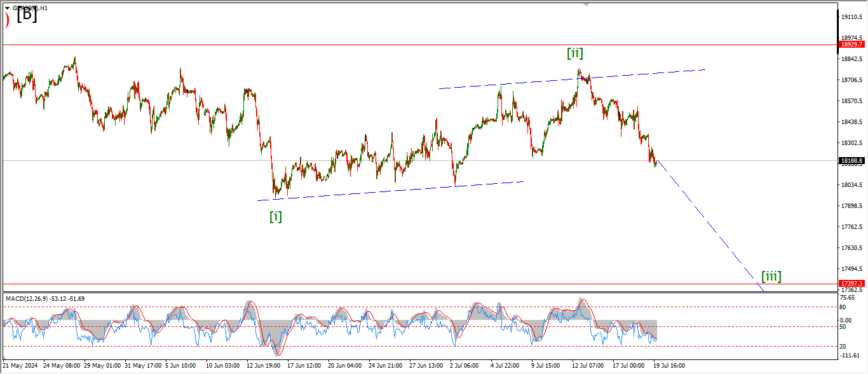Click the large [B] wave label
This screenshot has height=374, width=868.
(x=27, y=16)
